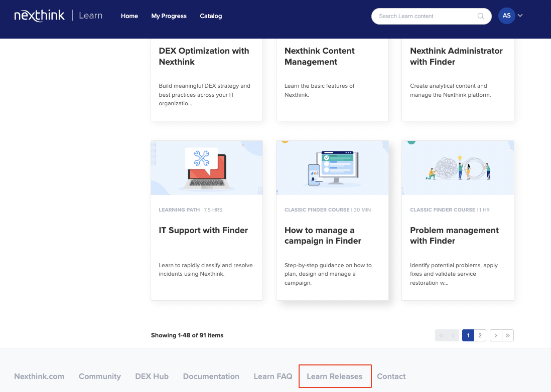Go to next page arrow
Image resolution: width=551 pixels, height=392 pixels.
495,335
